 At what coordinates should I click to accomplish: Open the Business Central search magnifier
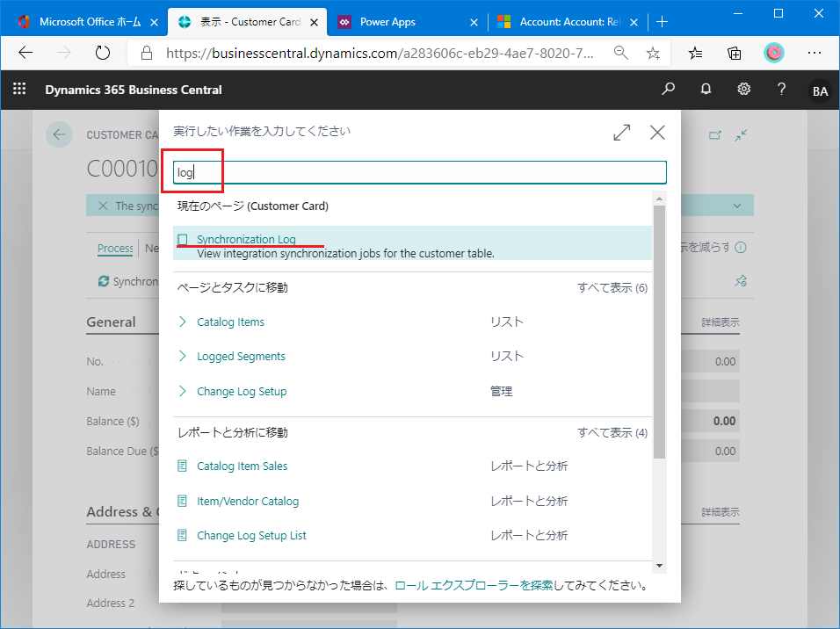point(668,89)
